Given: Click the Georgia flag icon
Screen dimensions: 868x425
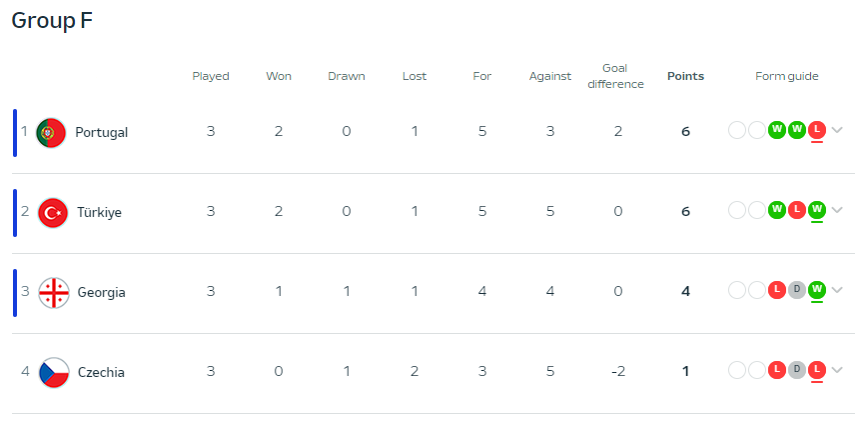Looking at the screenshot, I should (x=54, y=293).
